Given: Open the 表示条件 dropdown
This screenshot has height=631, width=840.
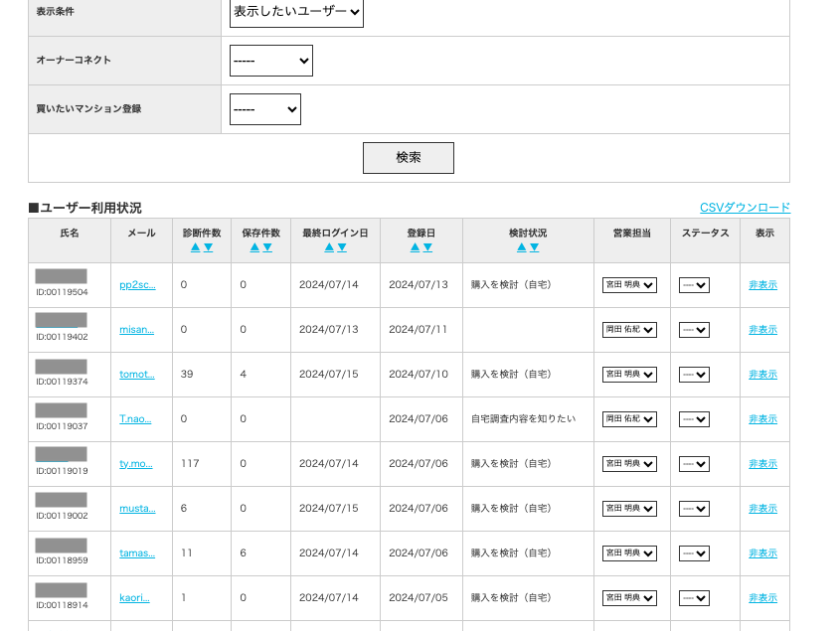Looking at the screenshot, I should [296, 12].
